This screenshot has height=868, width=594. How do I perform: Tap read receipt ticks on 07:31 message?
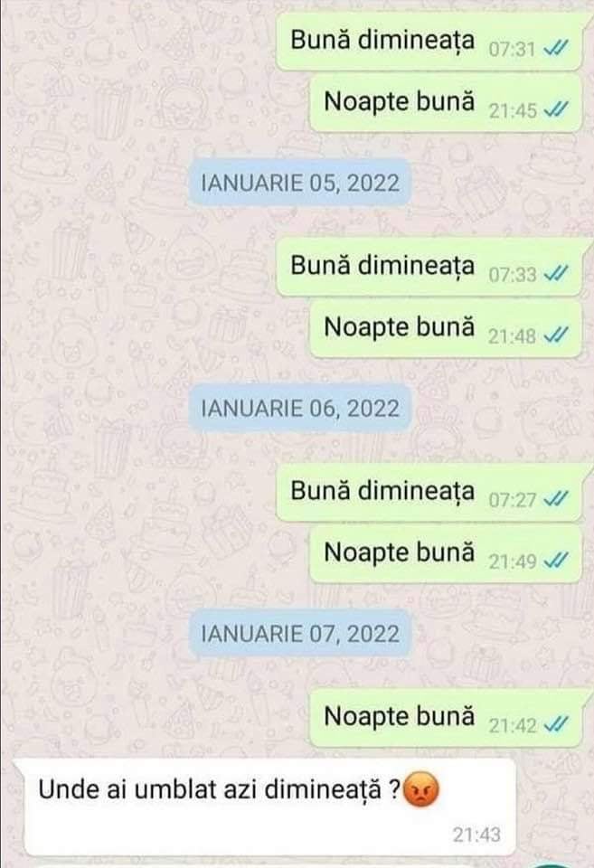click(555, 49)
